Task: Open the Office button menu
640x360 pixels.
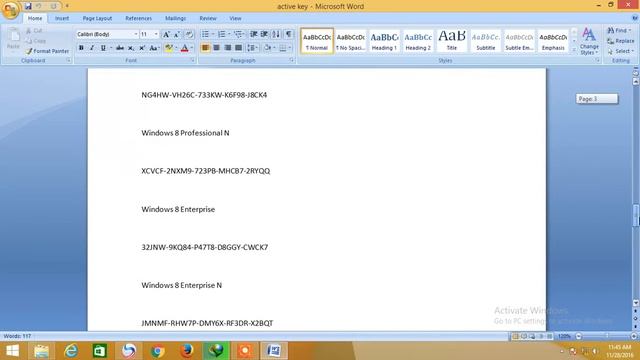Action: 10,10
